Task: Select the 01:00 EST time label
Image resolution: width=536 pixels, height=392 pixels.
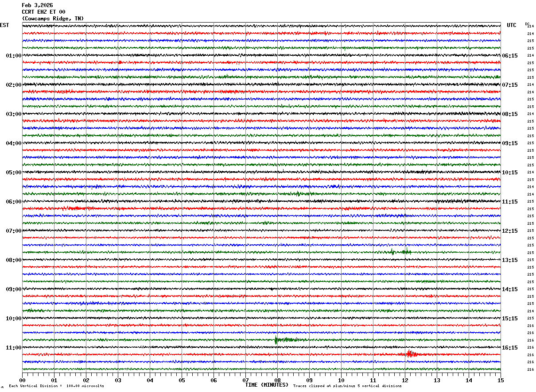Action: pyautogui.click(x=14, y=56)
